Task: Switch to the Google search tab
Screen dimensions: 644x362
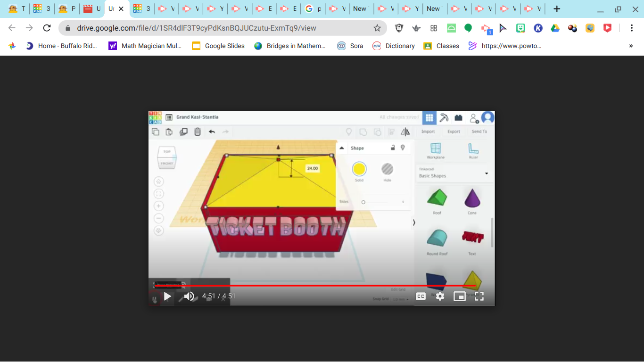Action: click(314, 9)
